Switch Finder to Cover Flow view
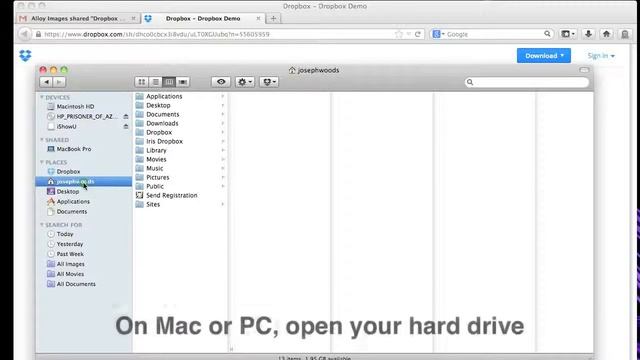 [182, 82]
